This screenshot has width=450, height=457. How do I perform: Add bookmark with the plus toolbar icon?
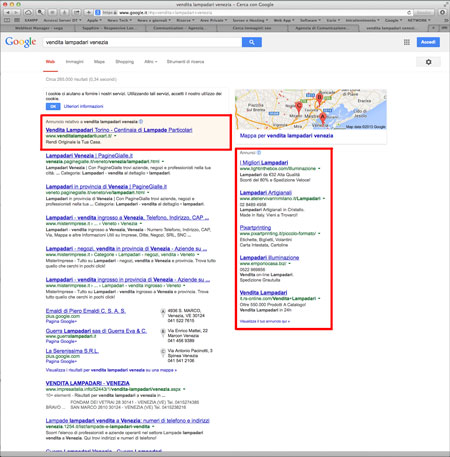tap(88, 12)
